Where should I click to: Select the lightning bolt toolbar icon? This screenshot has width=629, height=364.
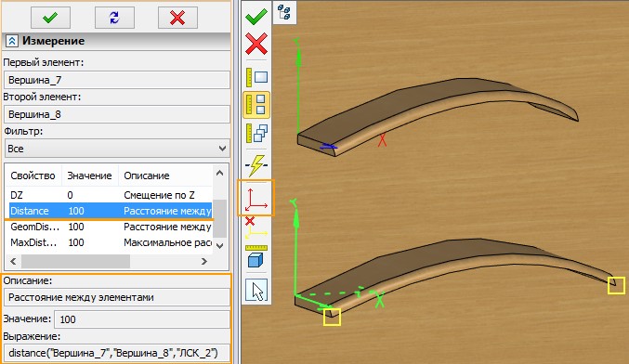256,165
